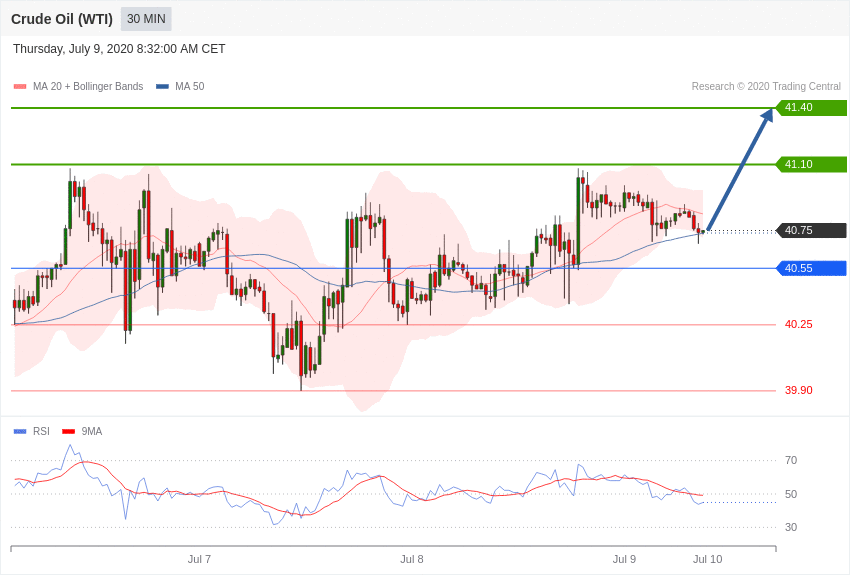Screen dimensions: 850x576
Task: Click the Jul 8 date axis label
Action: pos(411,559)
